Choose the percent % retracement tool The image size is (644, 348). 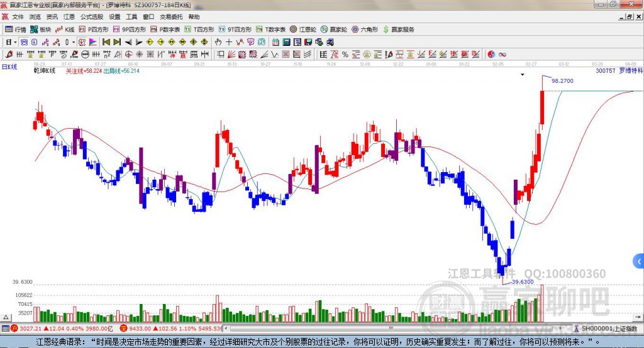pos(345,54)
